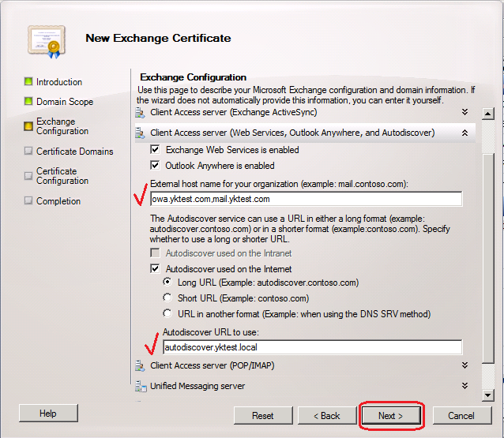Expand the POP/IMAP section chevron
Screen dimensions: 504x438
coord(465,365)
